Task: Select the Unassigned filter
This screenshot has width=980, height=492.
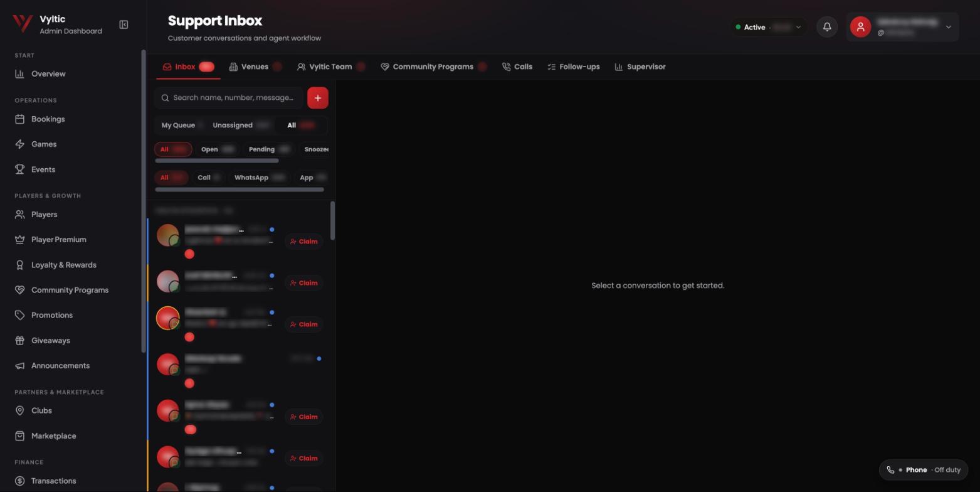Action: [241, 126]
